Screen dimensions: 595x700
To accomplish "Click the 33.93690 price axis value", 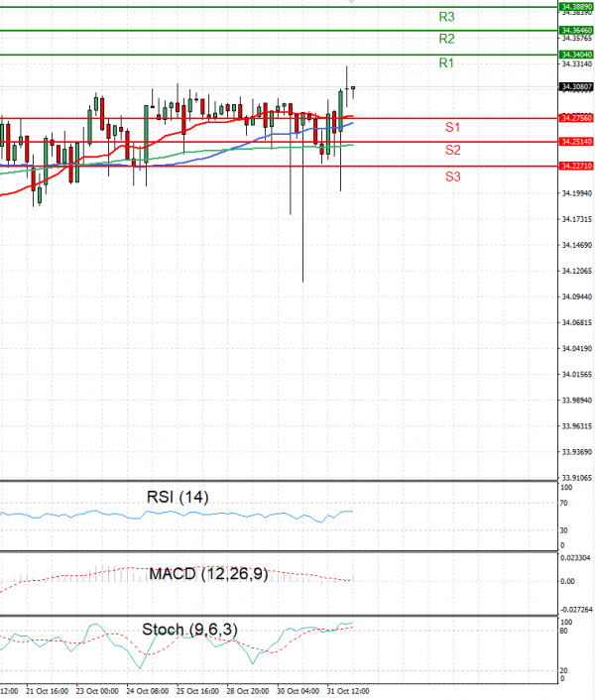I will pyautogui.click(x=577, y=452).
